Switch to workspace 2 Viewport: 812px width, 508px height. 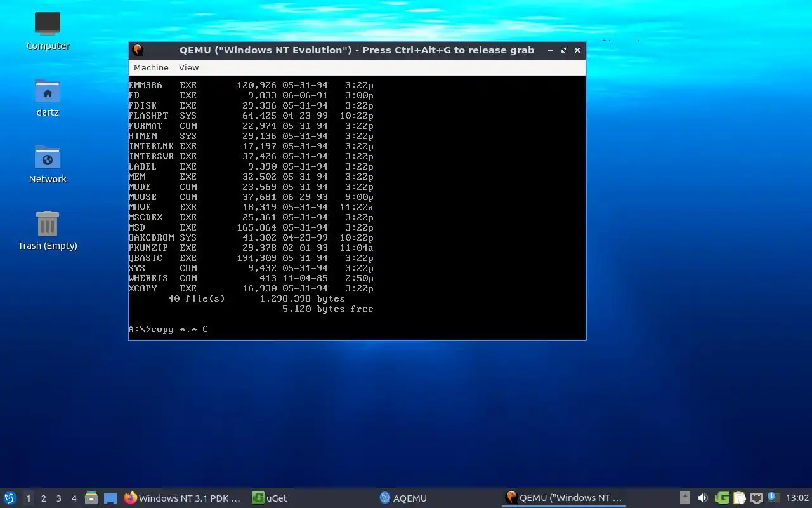tap(43, 498)
